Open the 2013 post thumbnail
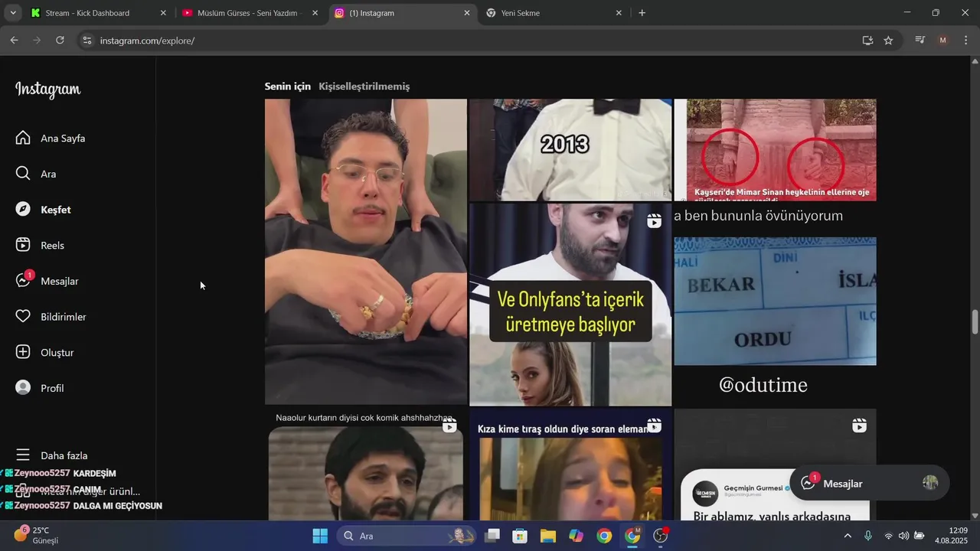Viewport: 980px width, 551px height. coord(570,150)
